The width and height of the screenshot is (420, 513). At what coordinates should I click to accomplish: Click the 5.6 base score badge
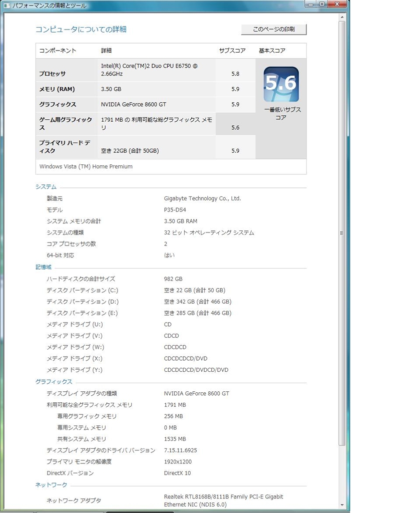point(281,84)
